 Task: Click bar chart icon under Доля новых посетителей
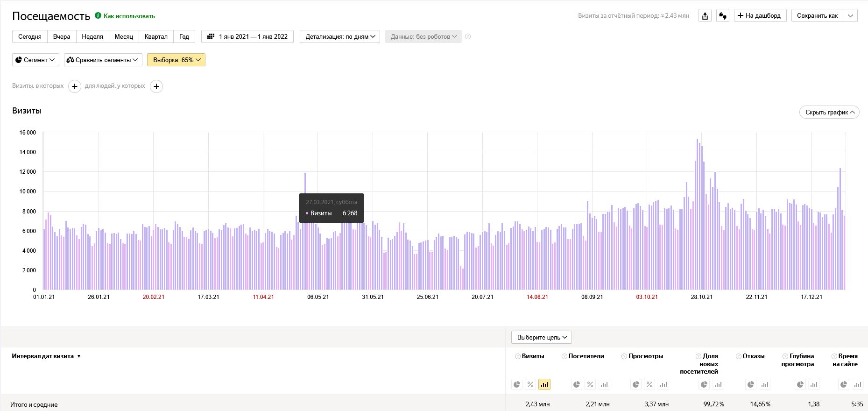[x=718, y=384]
